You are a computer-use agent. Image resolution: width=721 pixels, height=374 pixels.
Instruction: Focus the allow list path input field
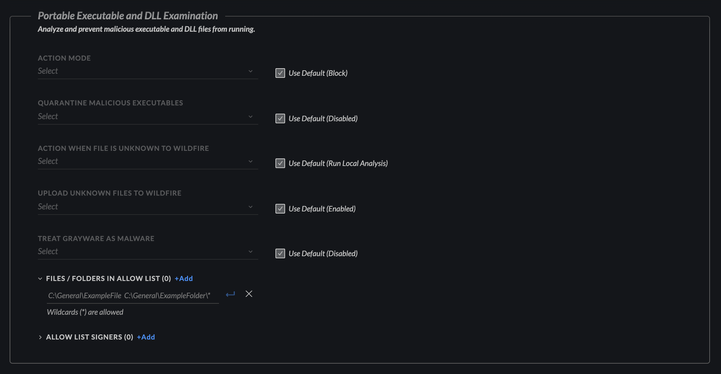click(x=132, y=295)
